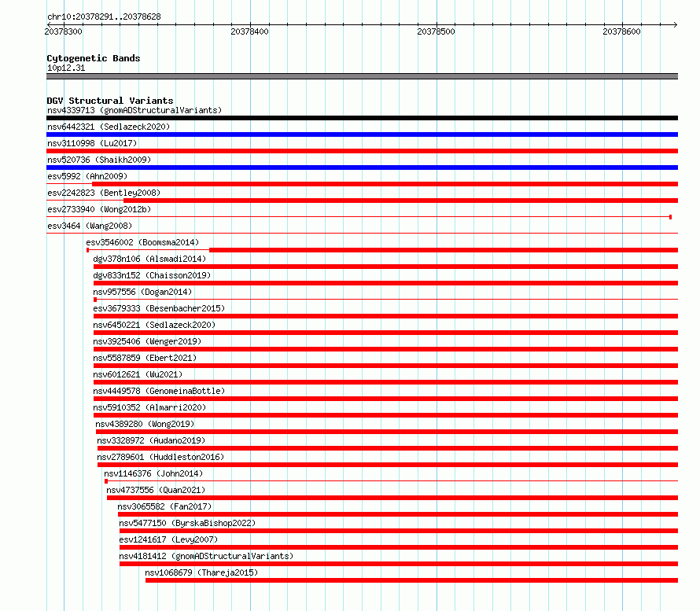
Task: Select the red bar under nsv3110998
Action: [362, 151]
